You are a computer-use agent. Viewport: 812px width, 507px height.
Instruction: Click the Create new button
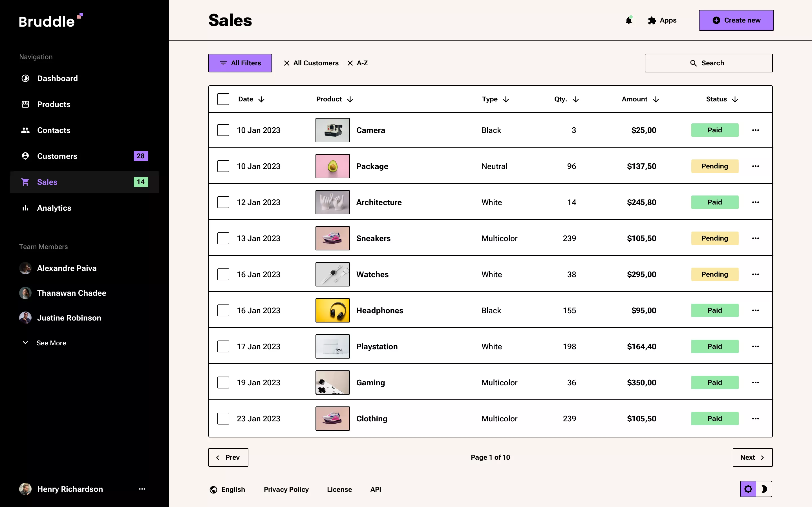tap(736, 20)
